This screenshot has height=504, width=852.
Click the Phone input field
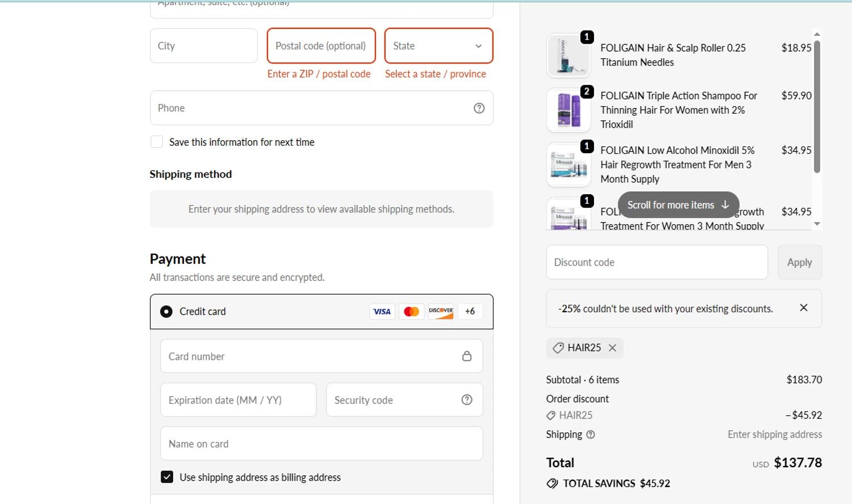[321, 108]
